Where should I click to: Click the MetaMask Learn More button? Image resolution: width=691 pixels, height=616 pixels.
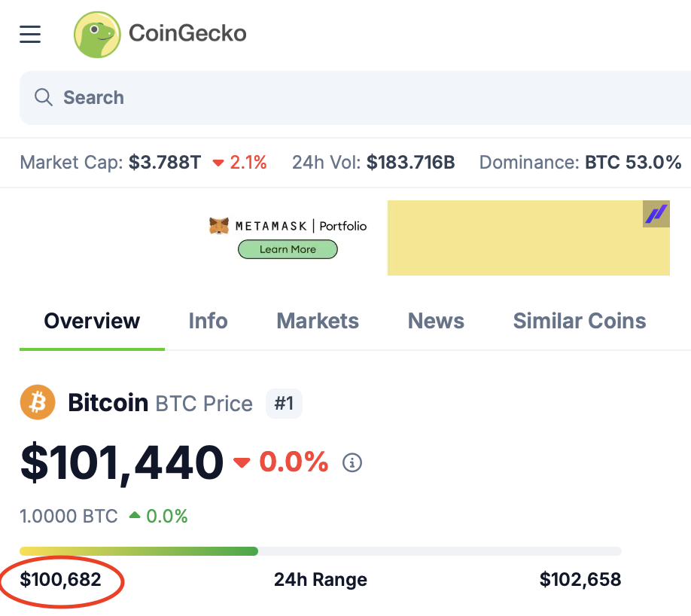tap(288, 249)
